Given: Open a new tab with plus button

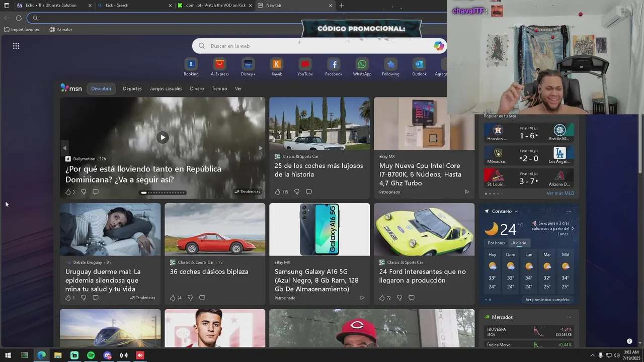Looking at the screenshot, I should pyautogui.click(x=342, y=6).
